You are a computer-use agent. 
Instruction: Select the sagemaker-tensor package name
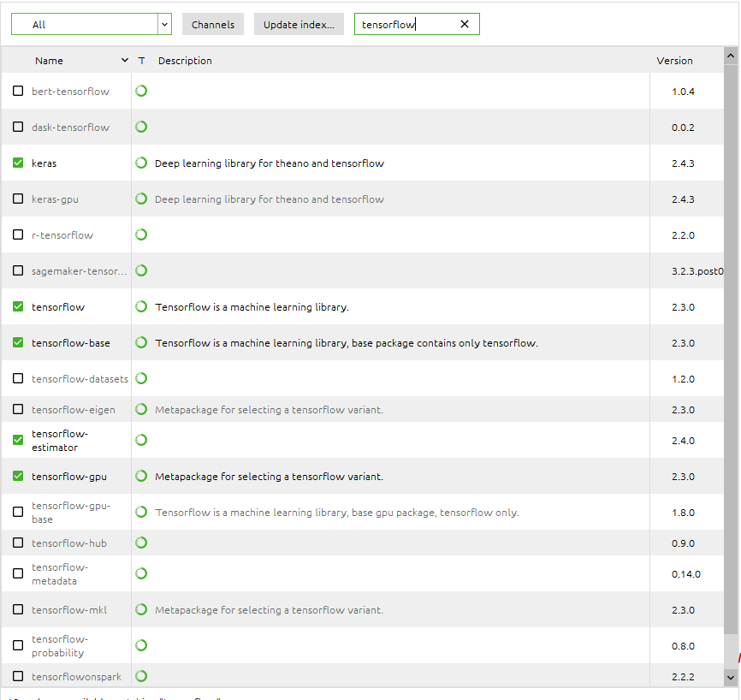pyautogui.click(x=80, y=270)
